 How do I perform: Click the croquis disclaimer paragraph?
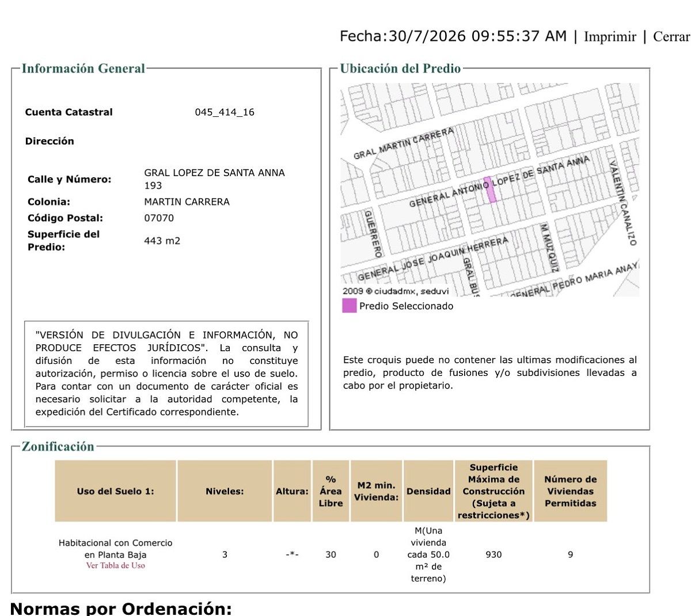click(x=490, y=372)
